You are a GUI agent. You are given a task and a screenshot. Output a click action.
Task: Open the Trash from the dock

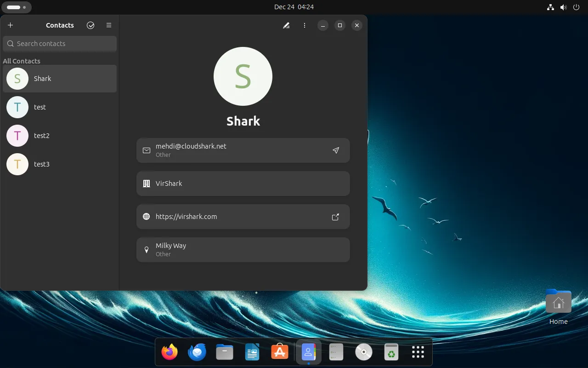(x=391, y=352)
